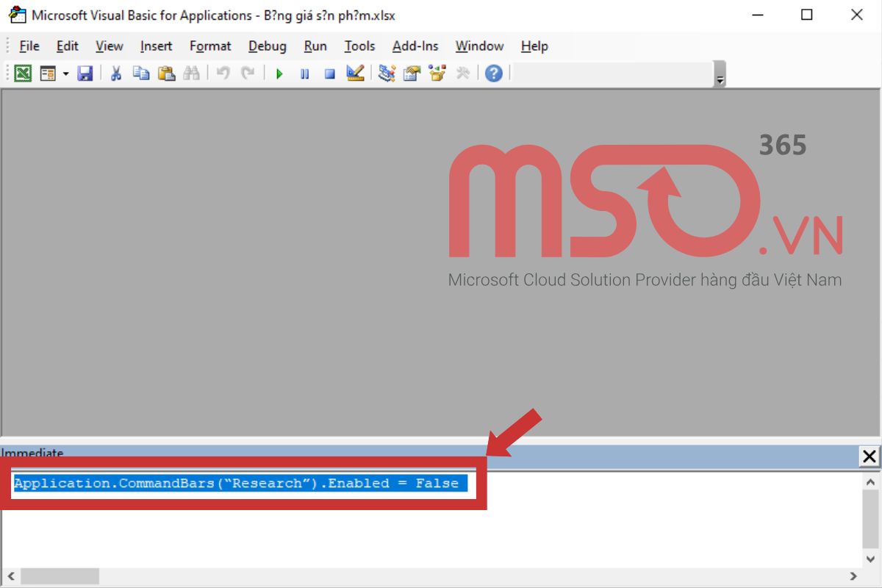Click the Immediate window up scroll arrow
Screen dimensions: 882x588
870,482
